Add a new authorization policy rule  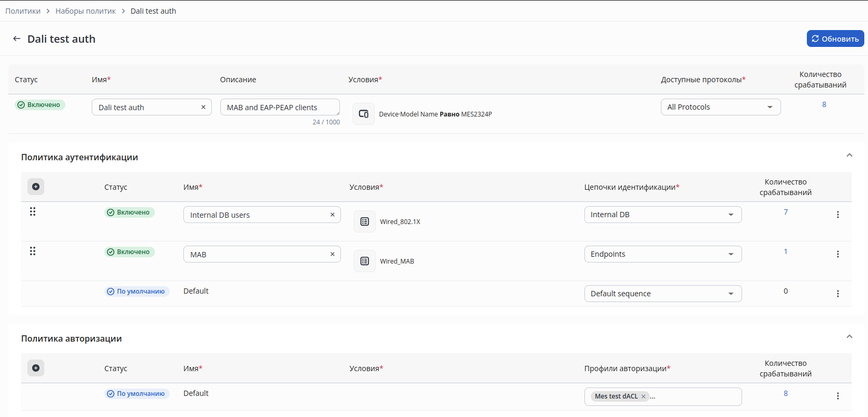click(x=36, y=368)
